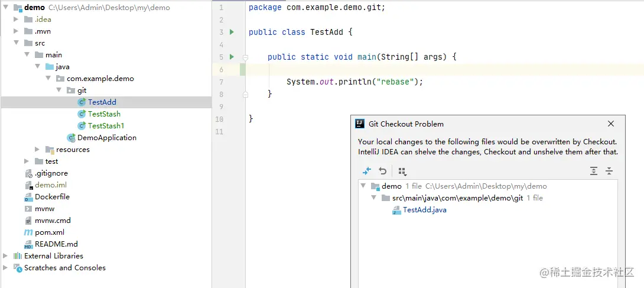Click the Expand All icon in dialog
This screenshot has height=288, width=644.
click(593, 171)
